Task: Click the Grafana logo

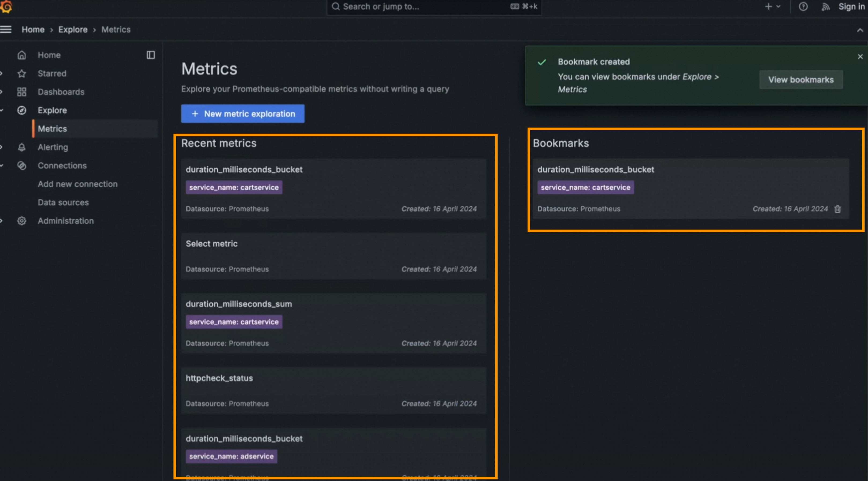Action: coord(6,7)
